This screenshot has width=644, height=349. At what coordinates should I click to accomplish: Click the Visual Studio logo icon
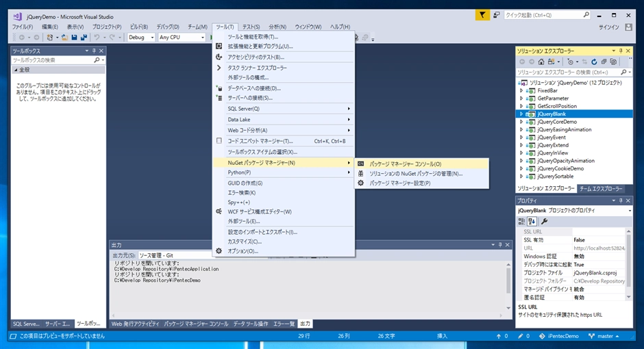[17, 16]
